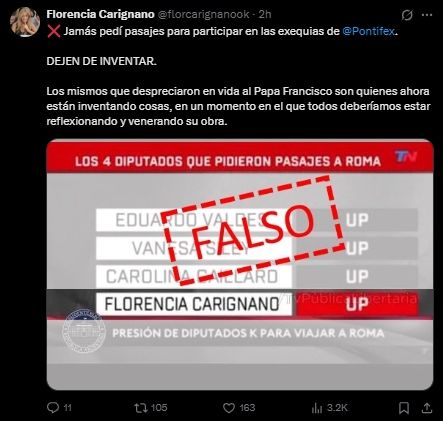443x421 pixels.
Task: Click the TN logo in the image
Action: (406, 156)
